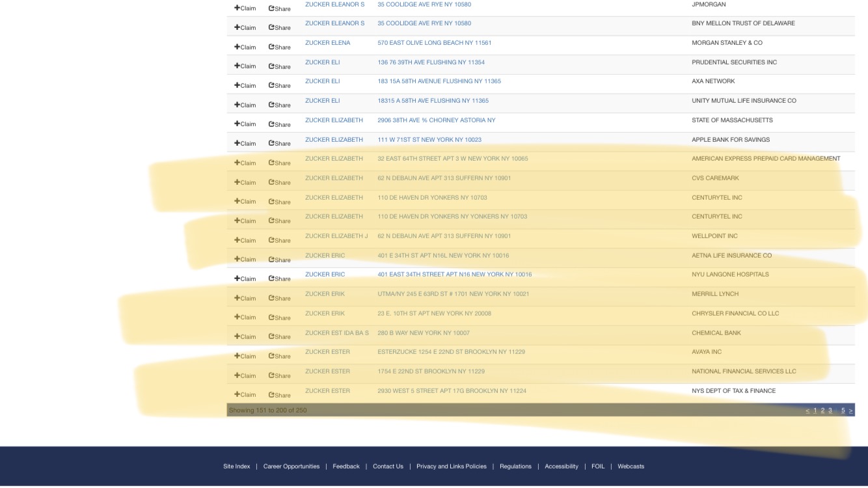Share the Prudential Securities Inc row

(280, 66)
